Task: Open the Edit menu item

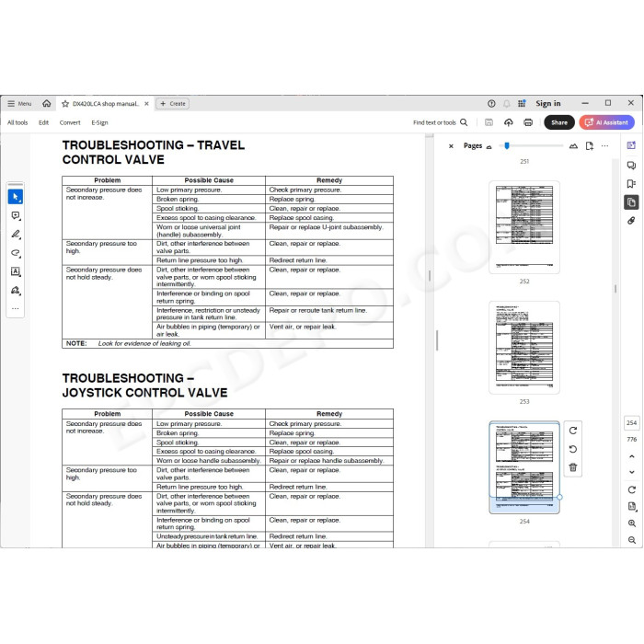Action: pos(43,122)
